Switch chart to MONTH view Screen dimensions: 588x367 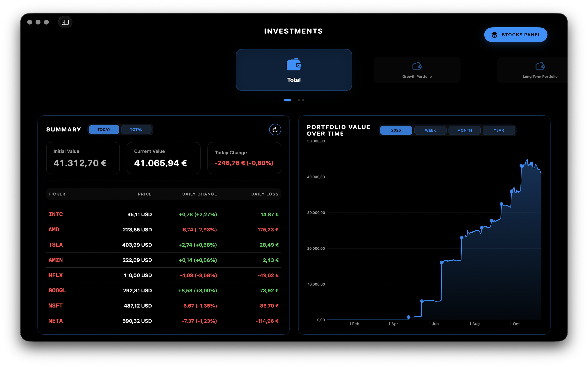tap(464, 130)
